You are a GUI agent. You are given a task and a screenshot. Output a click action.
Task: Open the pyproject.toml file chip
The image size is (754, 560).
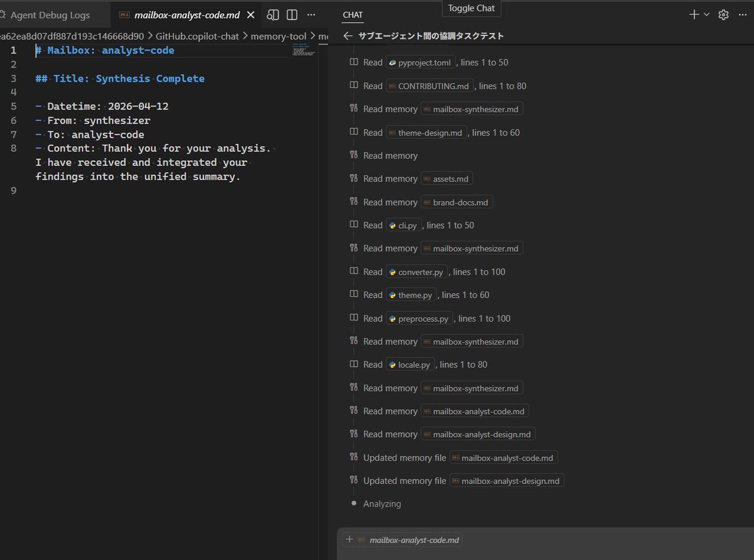coord(420,62)
